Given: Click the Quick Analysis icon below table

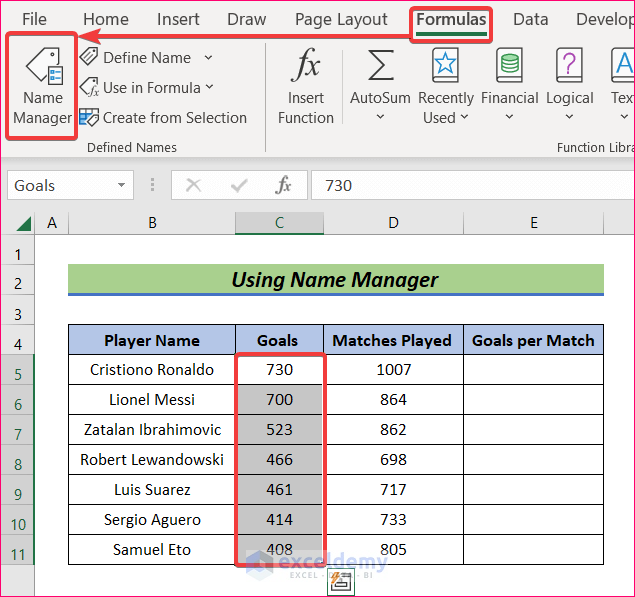Looking at the screenshot, I should pos(341,581).
